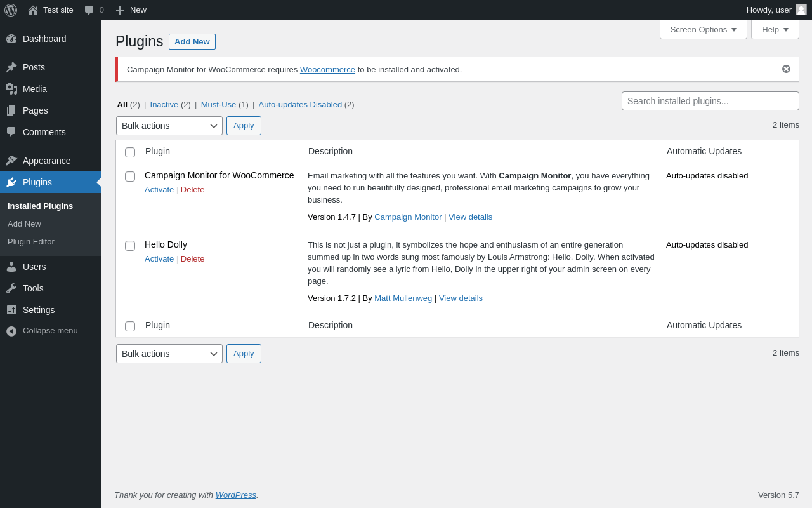Viewport: 812px width, 508px height.
Task: Click the Settings sliders icon
Action: pyautogui.click(x=11, y=310)
